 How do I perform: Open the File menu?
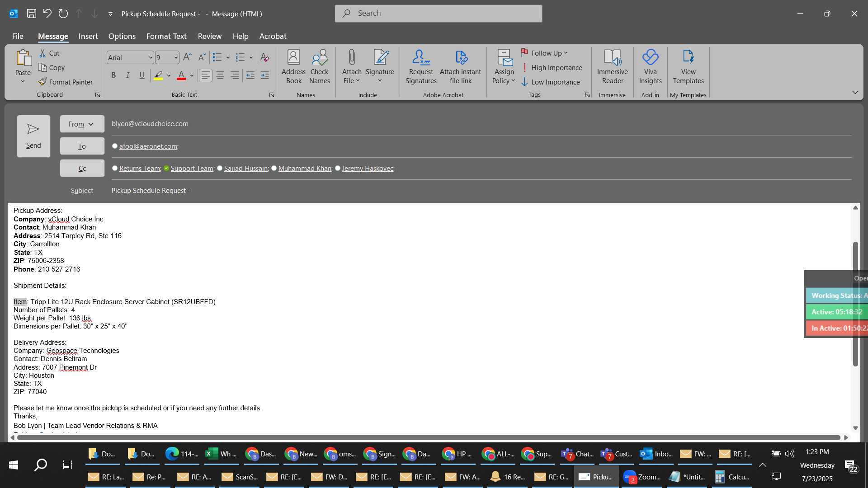tap(18, 36)
